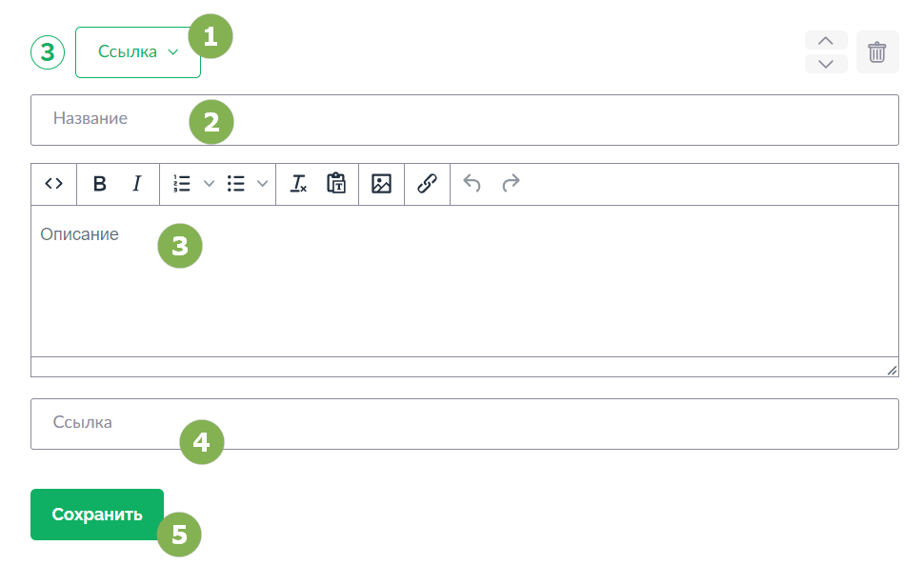Move the block down
This screenshot has height=566, width=924.
pyautogui.click(x=826, y=64)
